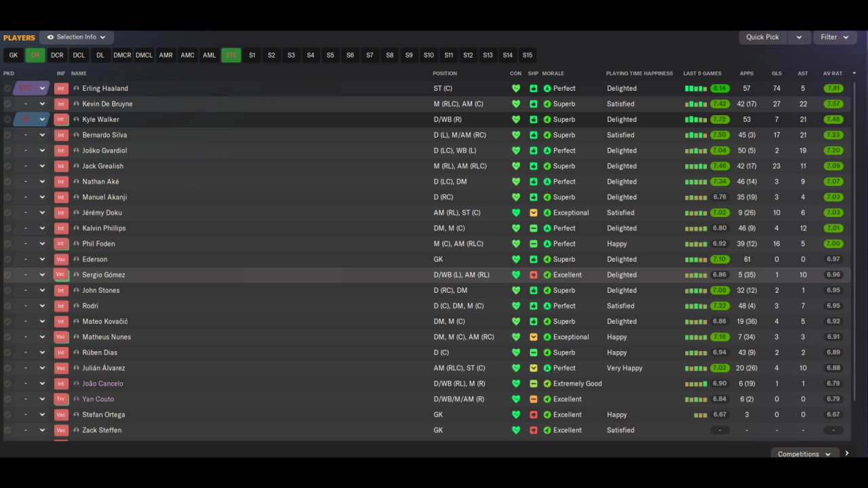
Task: Click the Int status badge for Kalvin Phillips
Action: [x=61, y=228]
